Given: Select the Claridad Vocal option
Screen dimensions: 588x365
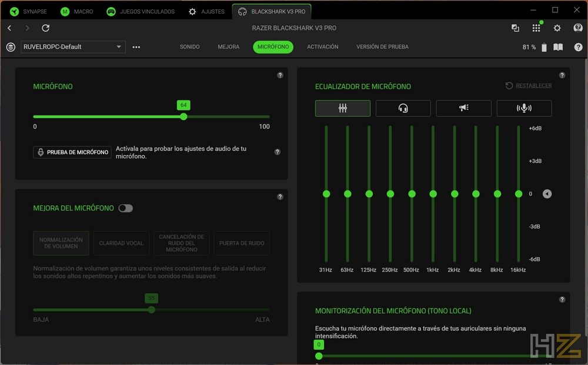Looking at the screenshot, I should pos(121,243).
